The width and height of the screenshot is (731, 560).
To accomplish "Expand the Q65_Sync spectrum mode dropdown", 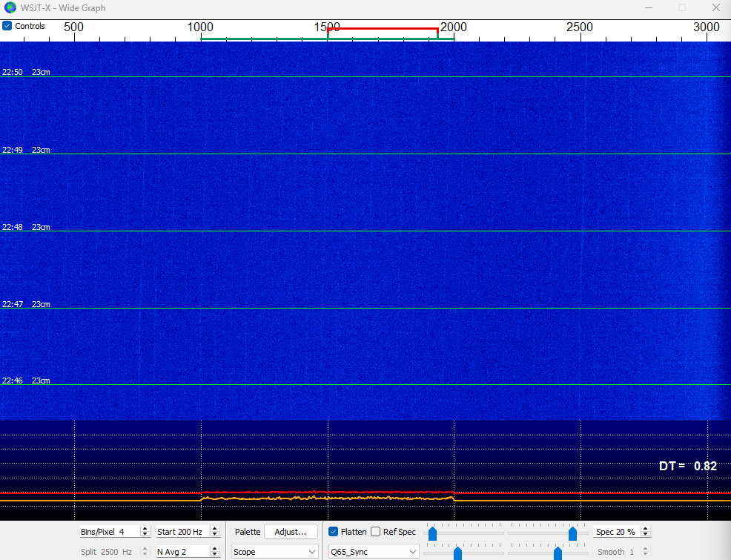I will (373, 552).
